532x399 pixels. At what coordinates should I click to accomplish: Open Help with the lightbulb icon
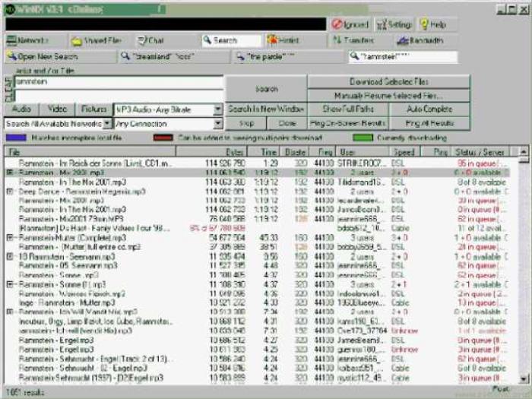click(424, 24)
